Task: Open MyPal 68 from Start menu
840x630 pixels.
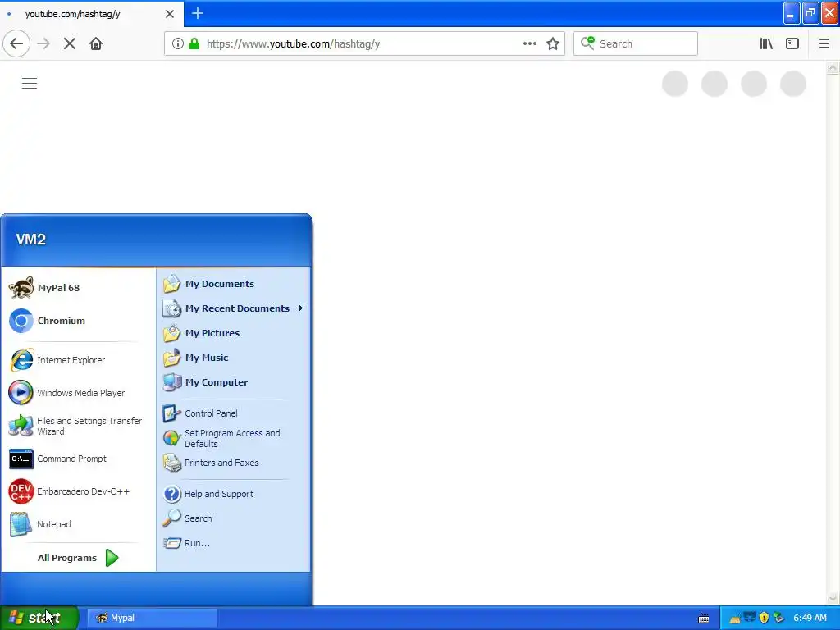Action: click(78, 288)
